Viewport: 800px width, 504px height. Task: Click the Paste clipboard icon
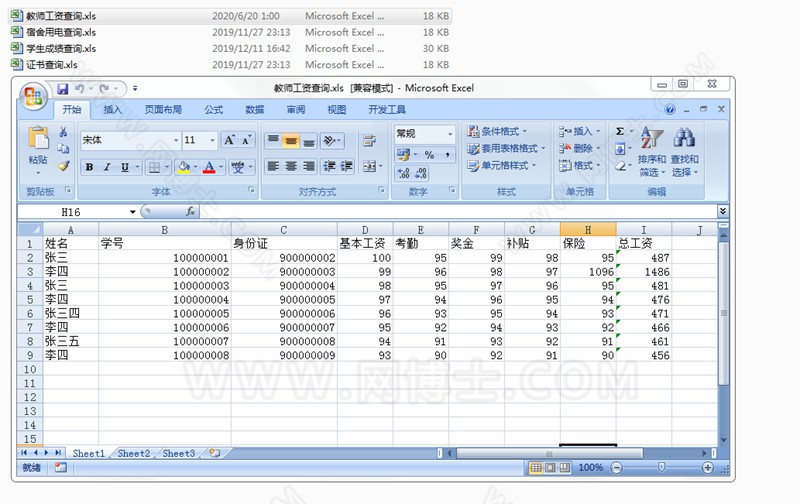pos(38,138)
